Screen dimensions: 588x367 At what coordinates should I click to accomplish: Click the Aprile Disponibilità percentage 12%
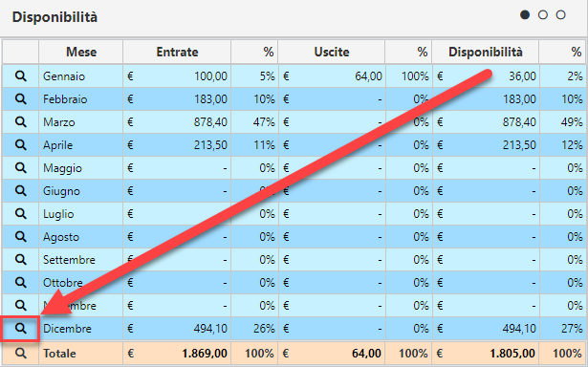tap(573, 144)
